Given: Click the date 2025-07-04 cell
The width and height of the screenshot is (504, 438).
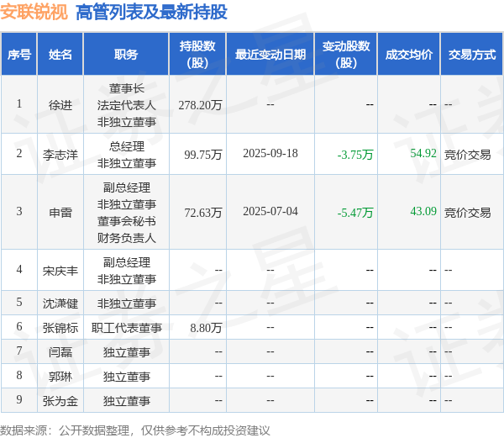Looking at the screenshot, I should click(x=270, y=211).
